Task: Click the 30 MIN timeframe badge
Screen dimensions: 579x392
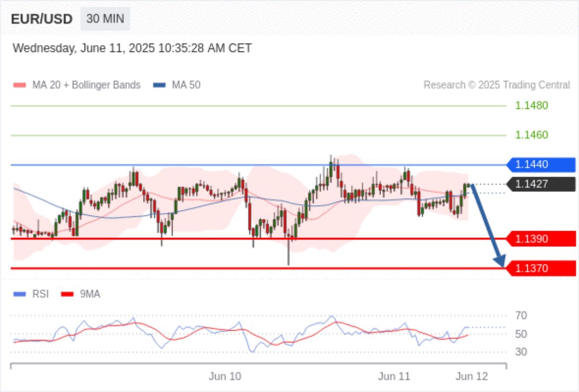Action: (x=105, y=19)
